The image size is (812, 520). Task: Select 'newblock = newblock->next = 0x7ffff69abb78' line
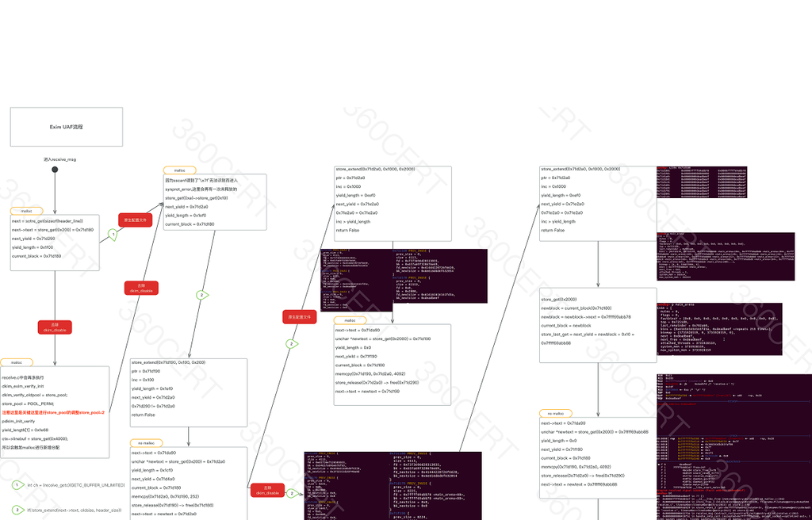[x=586, y=317]
